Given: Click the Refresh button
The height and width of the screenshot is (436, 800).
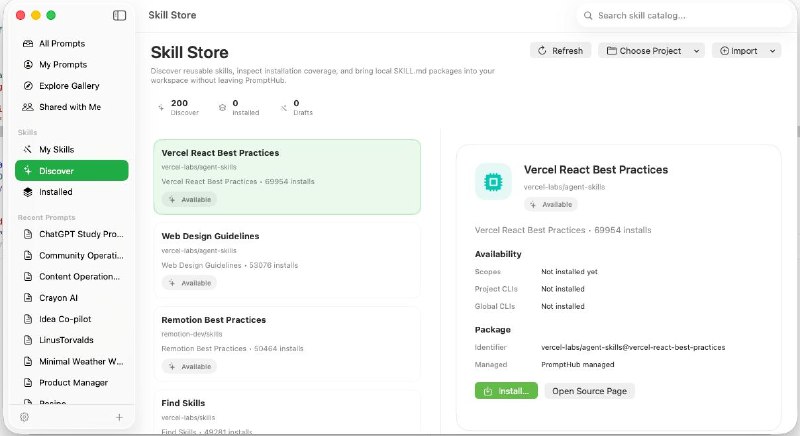Looking at the screenshot, I should click(560, 50).
